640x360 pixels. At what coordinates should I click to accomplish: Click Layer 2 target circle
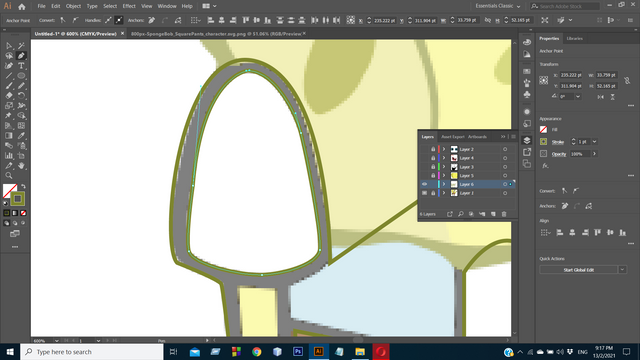505,149
